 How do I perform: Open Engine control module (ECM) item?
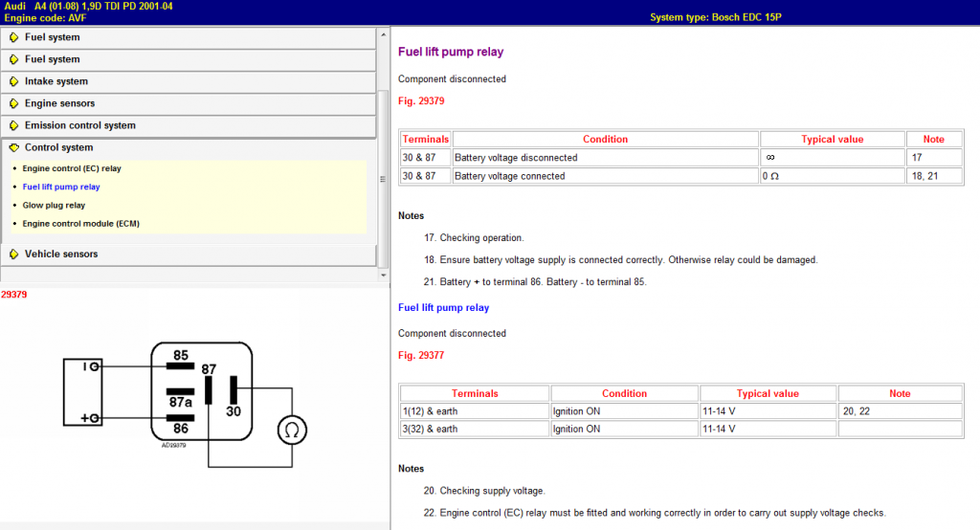click(81, 224)
